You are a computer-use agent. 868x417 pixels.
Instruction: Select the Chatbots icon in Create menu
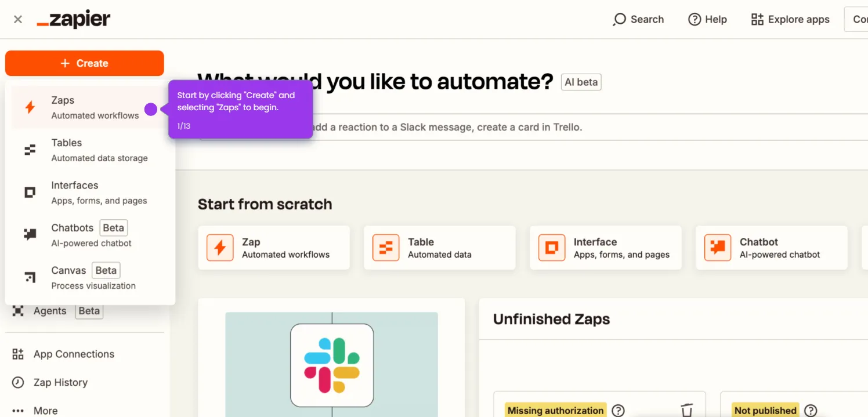pyautogui.click(x=30, y=235)
